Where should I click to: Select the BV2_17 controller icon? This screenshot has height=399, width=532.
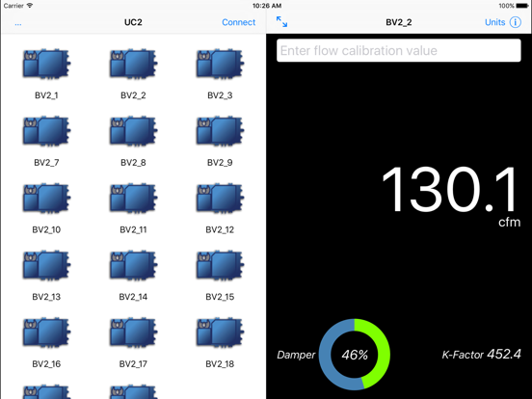pyautogui.click(x=133, y=332)
